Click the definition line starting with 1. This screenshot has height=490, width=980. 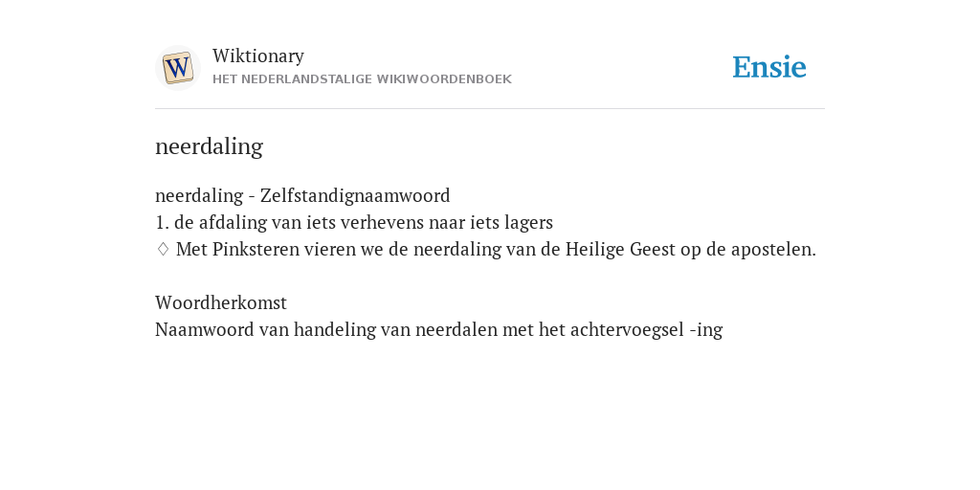click(x=354, y=222)
